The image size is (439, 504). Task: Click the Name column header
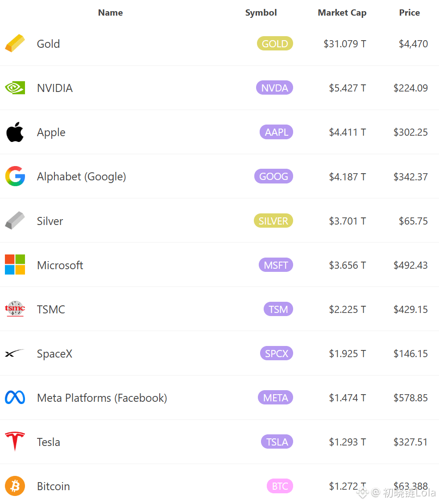pos(111,12)
